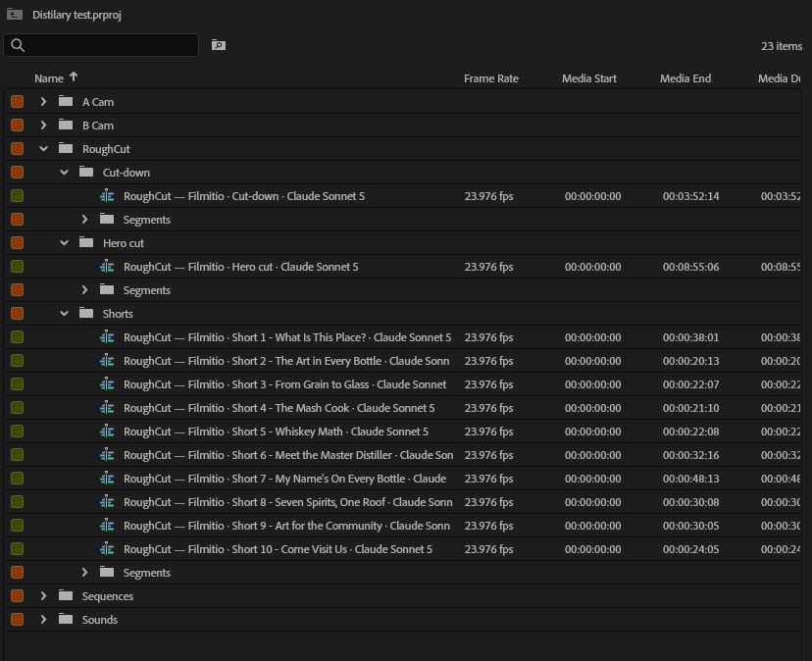
Task: Expand the A Cam bin
Action: coord(43,102)
